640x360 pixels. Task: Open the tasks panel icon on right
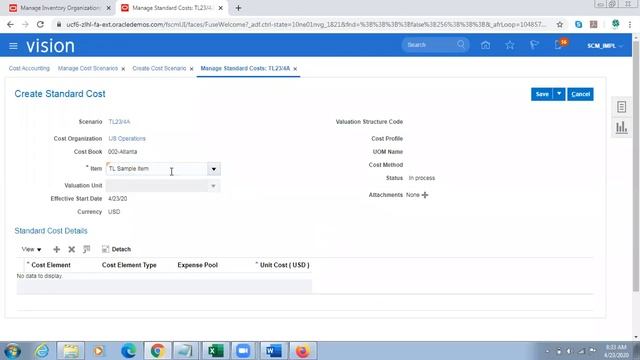coord(621,107)
